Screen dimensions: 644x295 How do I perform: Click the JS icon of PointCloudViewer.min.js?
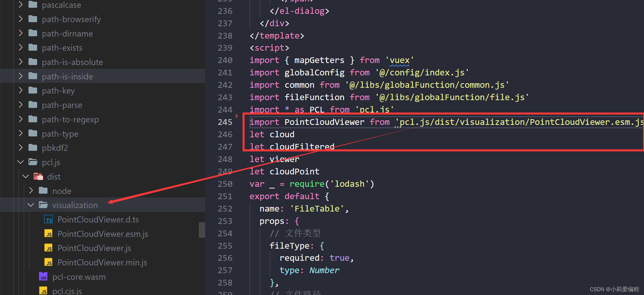48,262
